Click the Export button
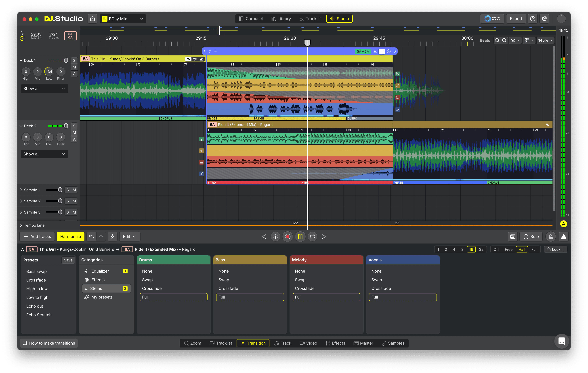This screenshot has height=373, width=588. 516,19
